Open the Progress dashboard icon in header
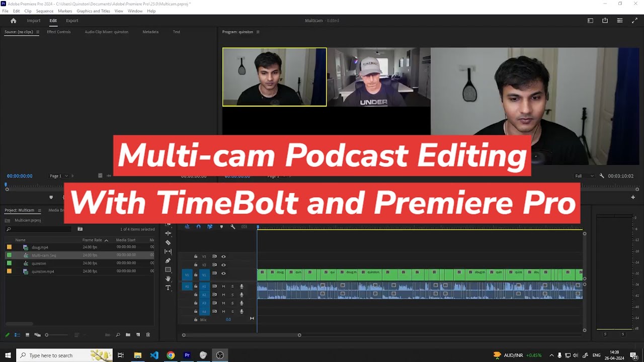The width and height of the screenshot is (644, 362). 620,21
